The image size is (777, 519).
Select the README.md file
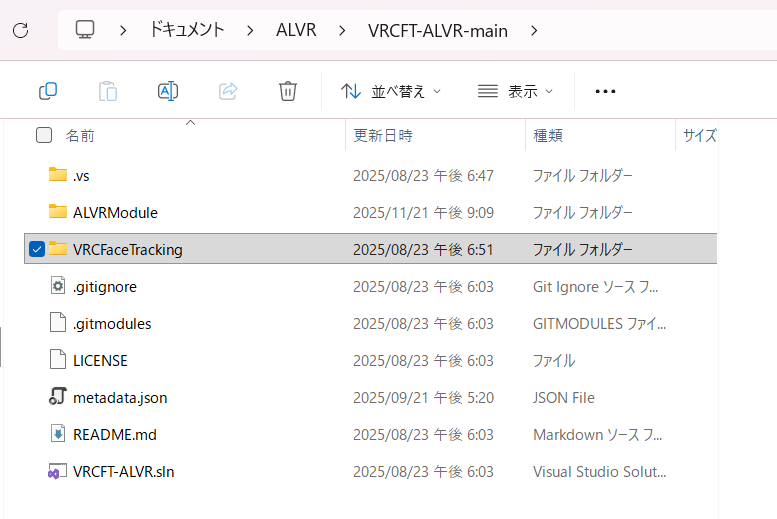tap(114, 434)
